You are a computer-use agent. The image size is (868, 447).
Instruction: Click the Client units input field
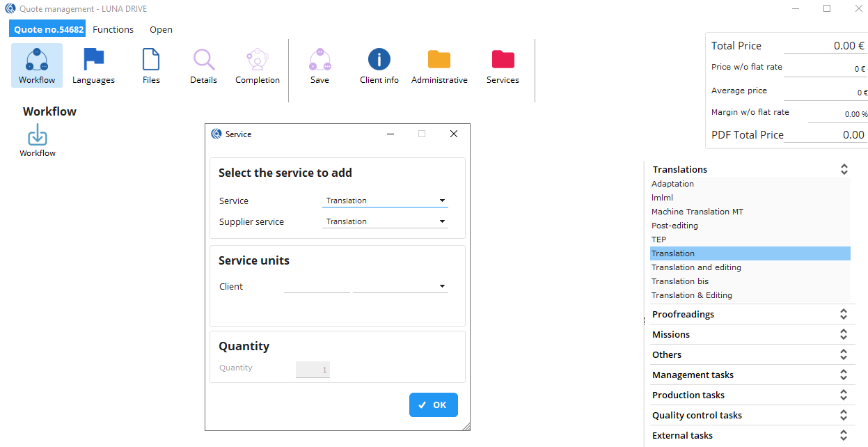[x=317, y=286]
